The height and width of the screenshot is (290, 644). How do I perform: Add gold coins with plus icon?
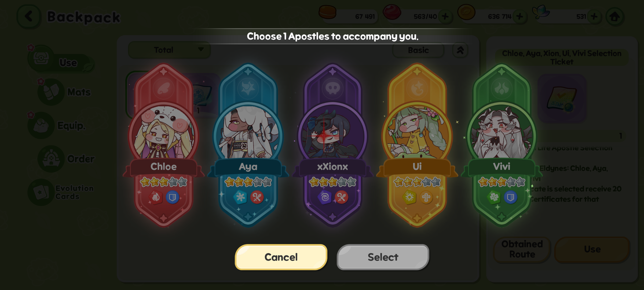tap(519, 17)
